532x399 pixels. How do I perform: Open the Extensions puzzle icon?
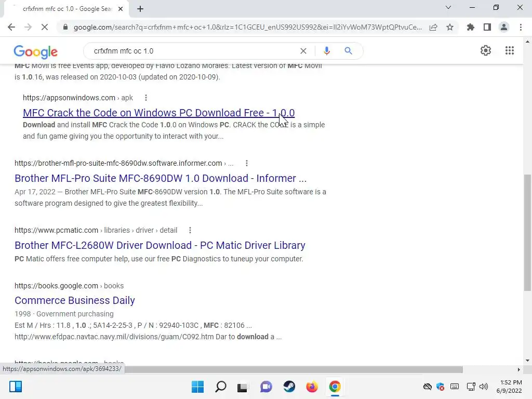471,27
